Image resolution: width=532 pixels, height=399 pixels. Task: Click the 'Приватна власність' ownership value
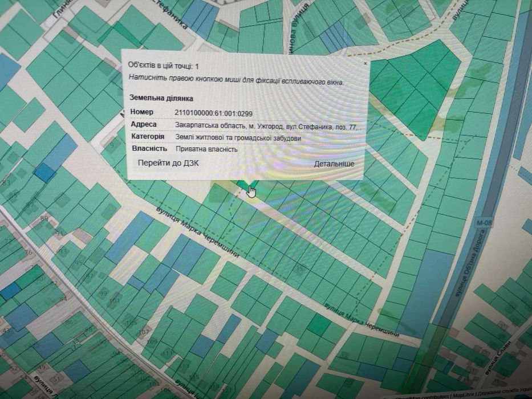pyautogui.click(x=206, y=149)
